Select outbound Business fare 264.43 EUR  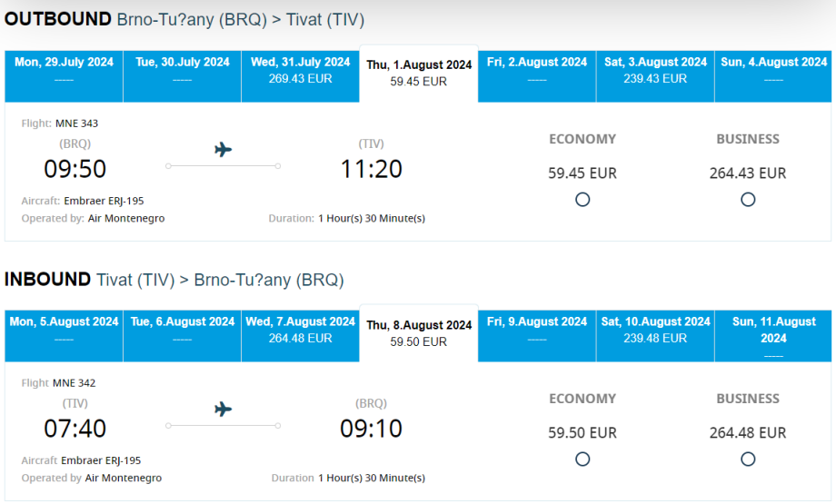(x=748, y=200)
